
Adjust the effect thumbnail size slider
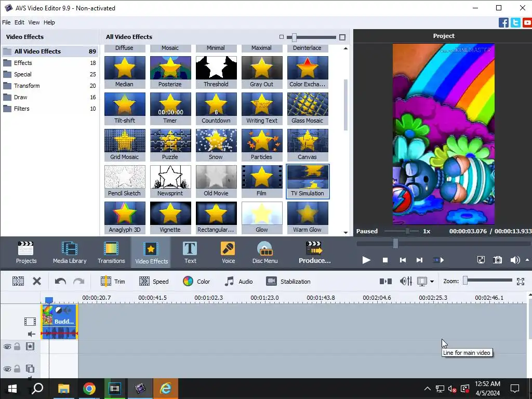[x=294, y=37]
